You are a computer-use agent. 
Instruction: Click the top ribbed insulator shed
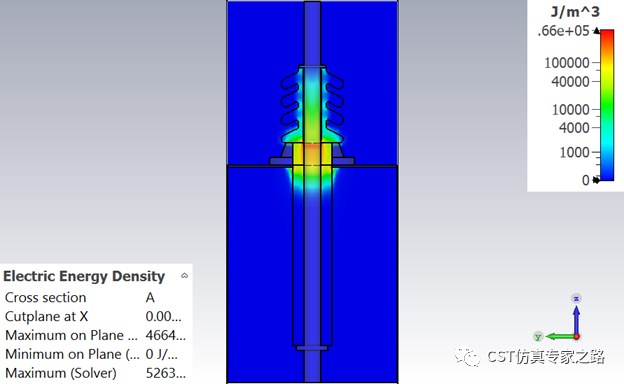pyautogui.click(x=312, y=82)
